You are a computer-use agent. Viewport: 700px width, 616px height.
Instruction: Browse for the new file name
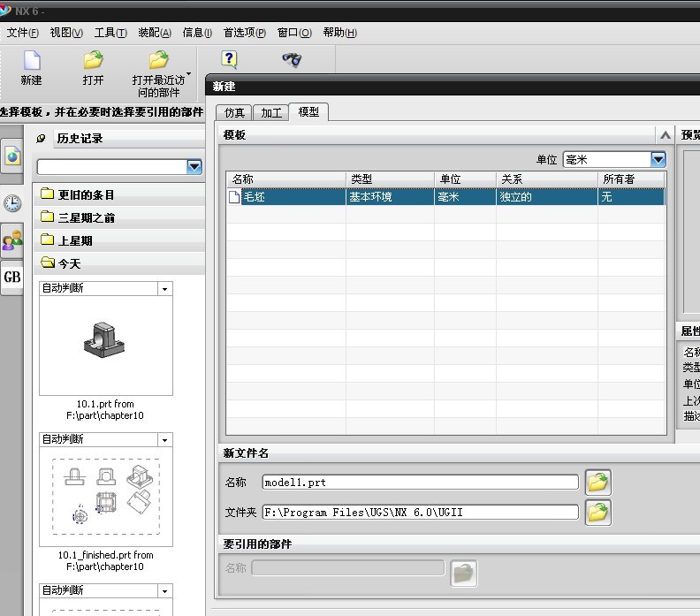pos(597,483)
